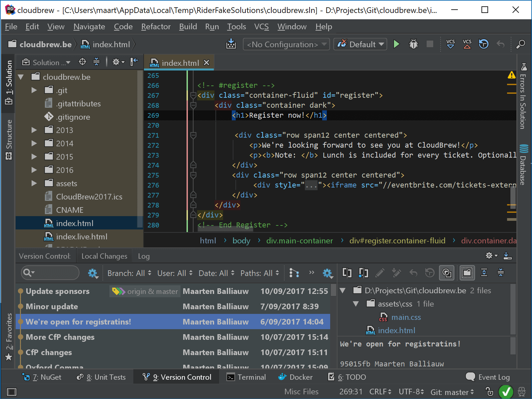532x399 pixels.
Task: Open the Paths: All filter dropdown
Action: pos(260,273)
